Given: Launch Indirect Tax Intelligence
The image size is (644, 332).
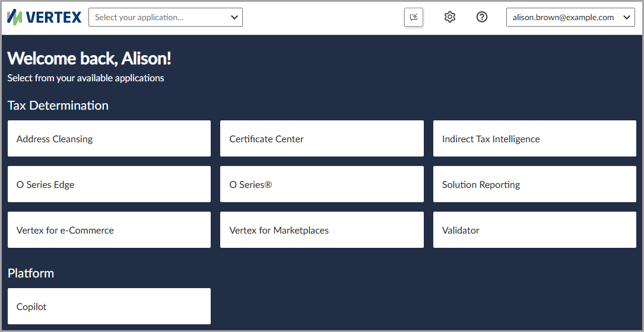Looking at the screenshot, I should coord(534,138).
